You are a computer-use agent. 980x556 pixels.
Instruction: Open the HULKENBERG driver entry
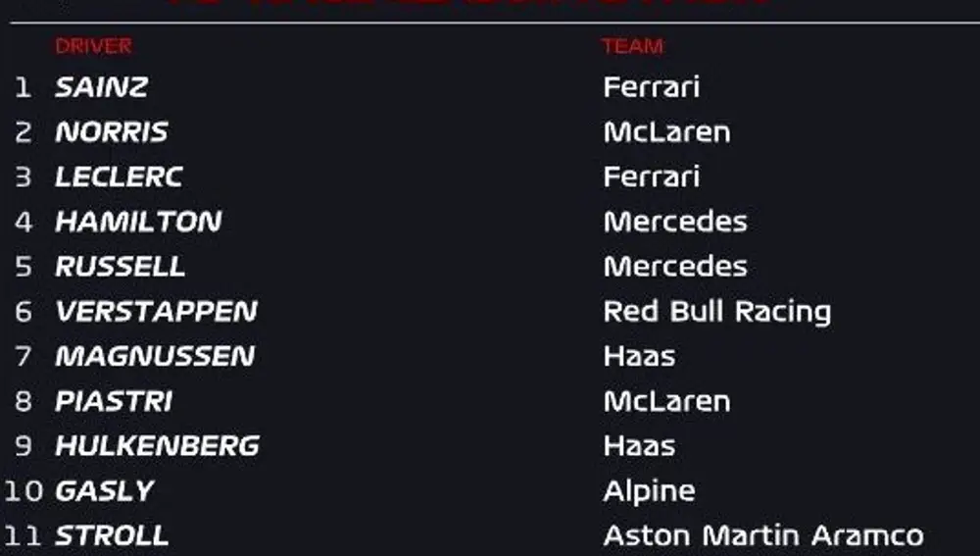pos(157,446)
